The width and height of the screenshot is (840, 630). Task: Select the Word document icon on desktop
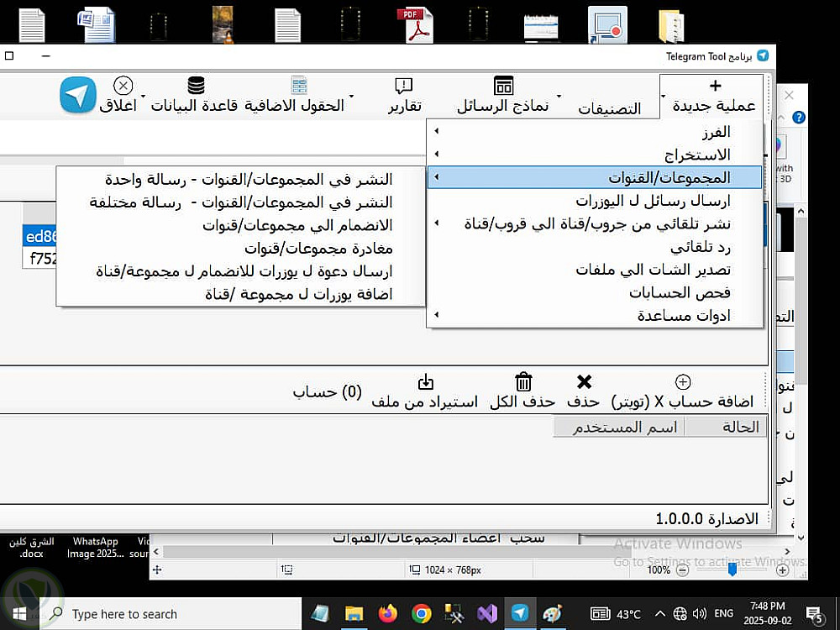tap(97, 24)
